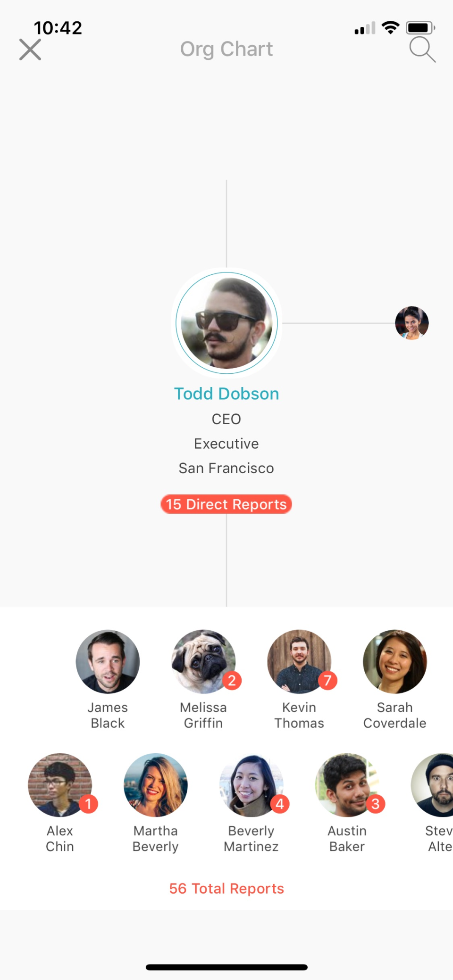The image size is (453, 980).
Task: Tap Austin Baker's 3 reports badge
Action: 375,803
